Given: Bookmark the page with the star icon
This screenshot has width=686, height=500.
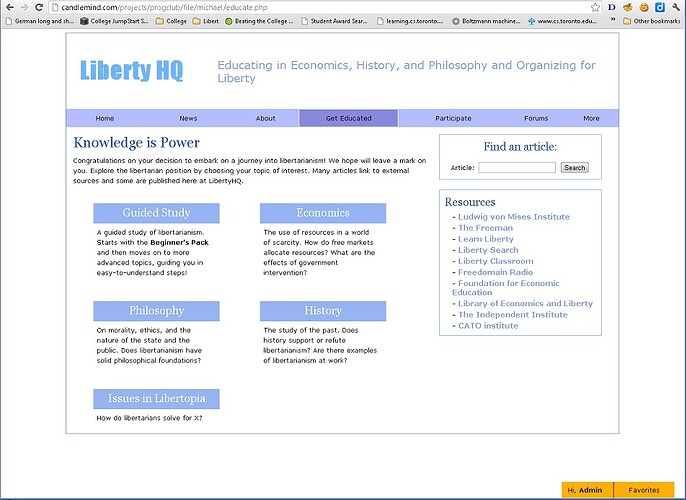Looking at the screenshot, I should point(595,7).
